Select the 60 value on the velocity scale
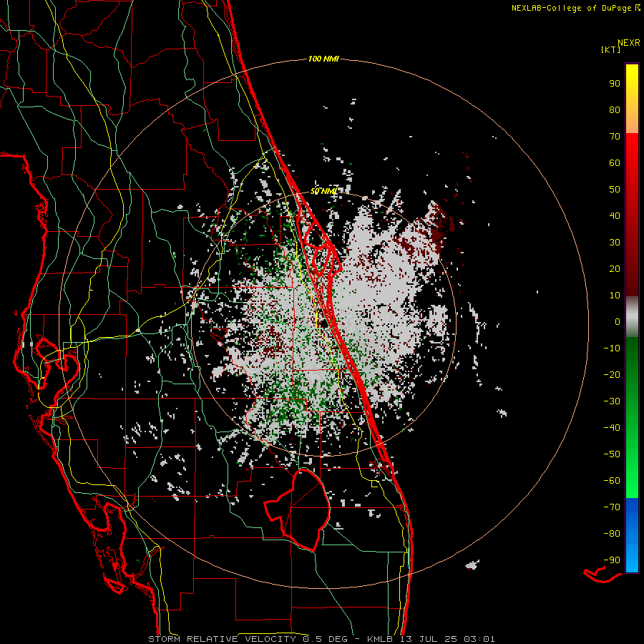 615,162
